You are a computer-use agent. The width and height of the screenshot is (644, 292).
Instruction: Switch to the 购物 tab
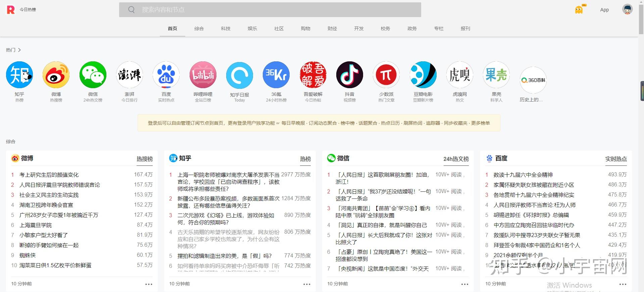point(306,28)
